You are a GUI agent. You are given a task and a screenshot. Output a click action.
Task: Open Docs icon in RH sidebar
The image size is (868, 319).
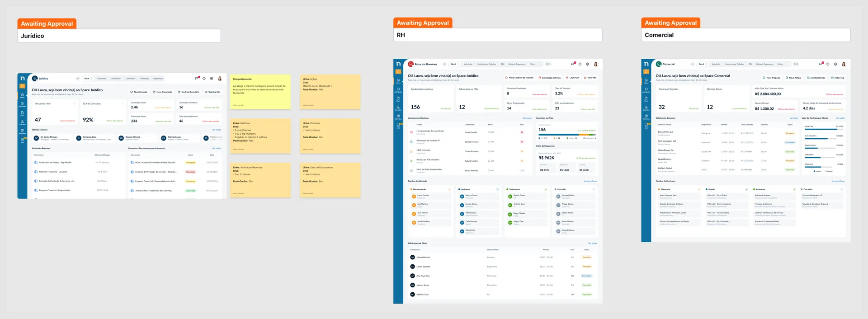click(398, 99)
